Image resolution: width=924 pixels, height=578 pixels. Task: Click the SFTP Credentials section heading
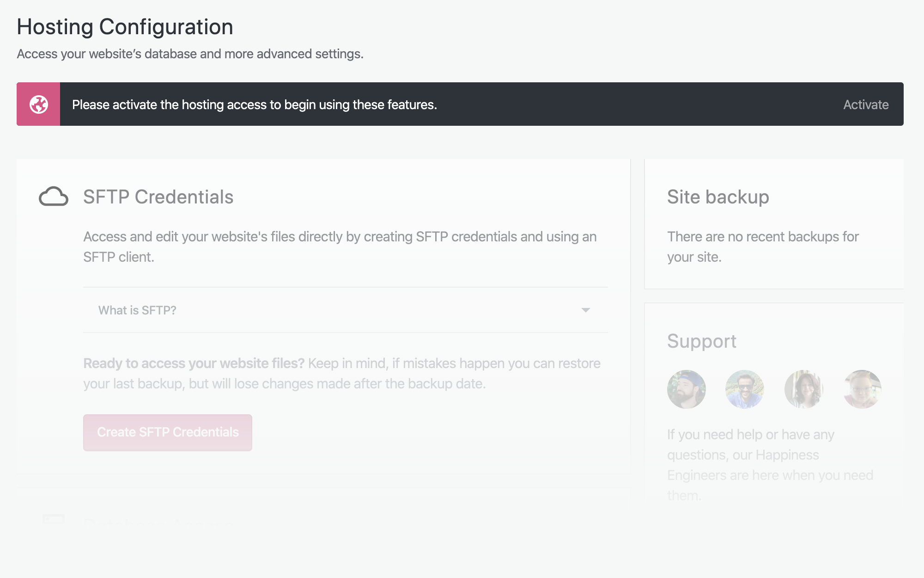(158, 197)
